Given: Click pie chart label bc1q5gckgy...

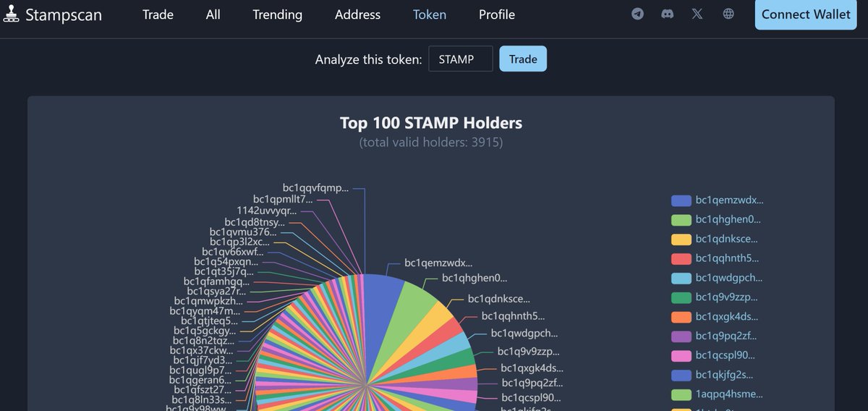Looking at the screenshot, I should [204, 331].
